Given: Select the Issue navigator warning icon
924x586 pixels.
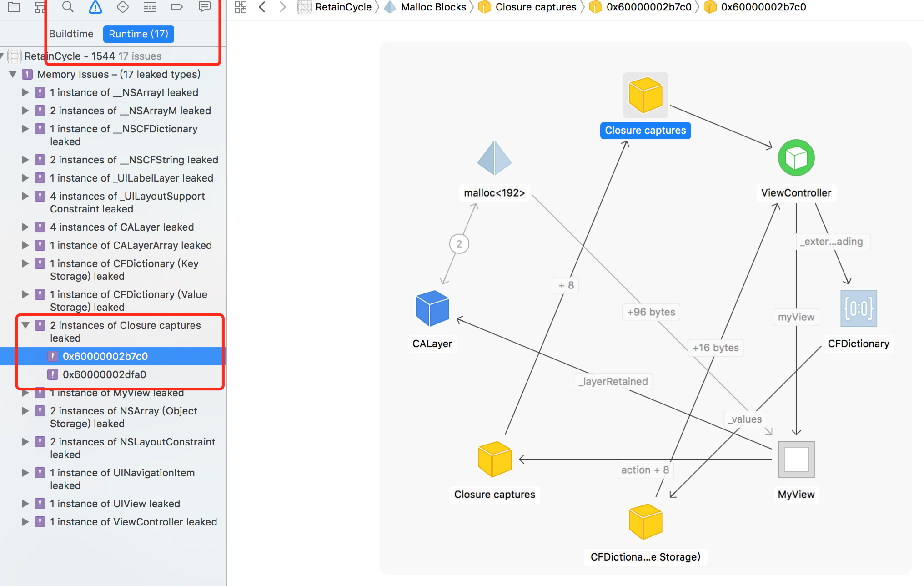Looking at the screenshot, I should (x=95, y=7).
